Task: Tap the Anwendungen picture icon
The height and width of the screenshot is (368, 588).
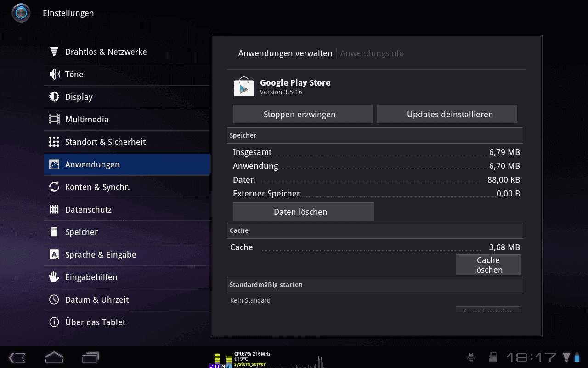Action: (54, 164)
